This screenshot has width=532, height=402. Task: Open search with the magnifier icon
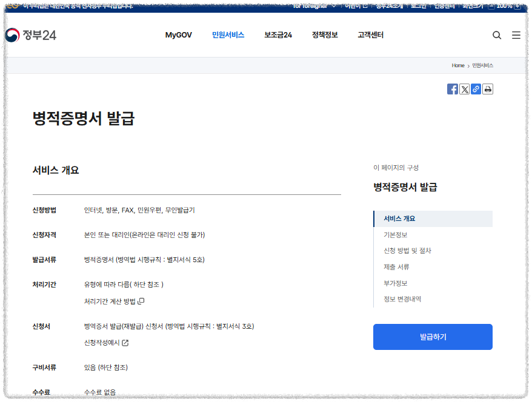(497, 35)
